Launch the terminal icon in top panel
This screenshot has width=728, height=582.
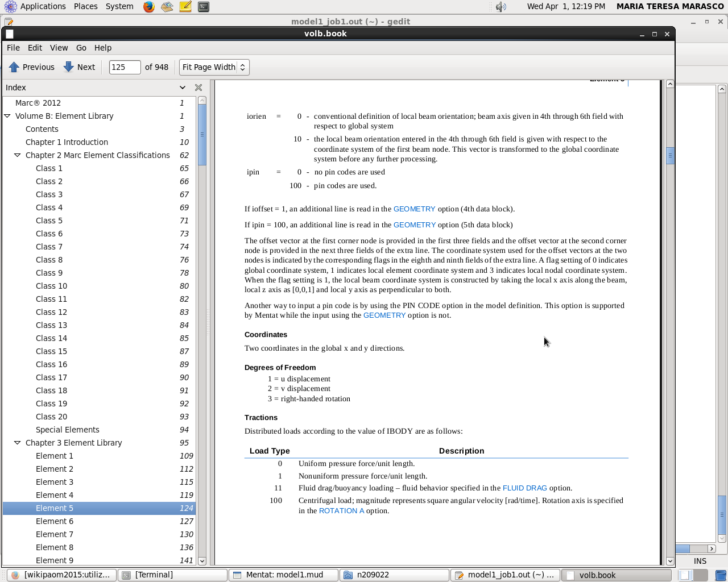pos(204,7)
